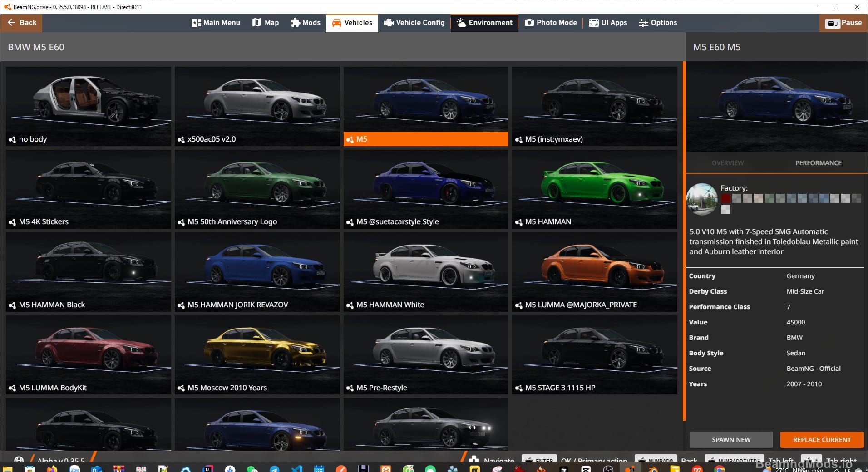Pick the bright blue Factory color swatch

click(824, 198)
